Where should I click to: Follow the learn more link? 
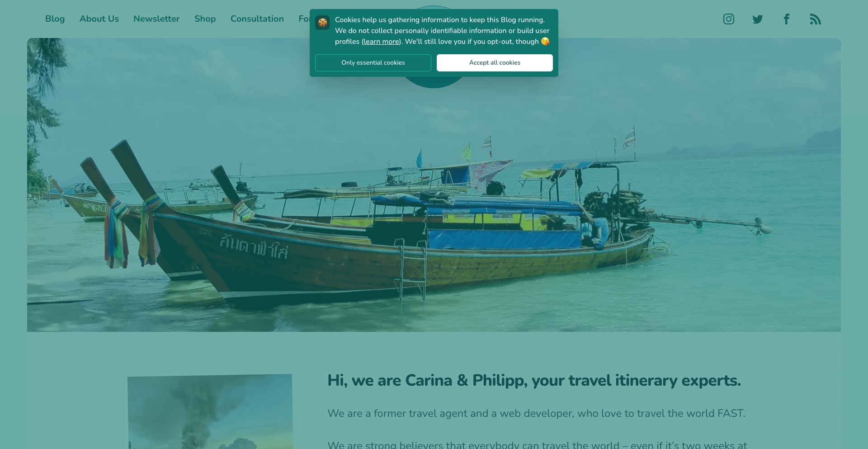(381, 42)
